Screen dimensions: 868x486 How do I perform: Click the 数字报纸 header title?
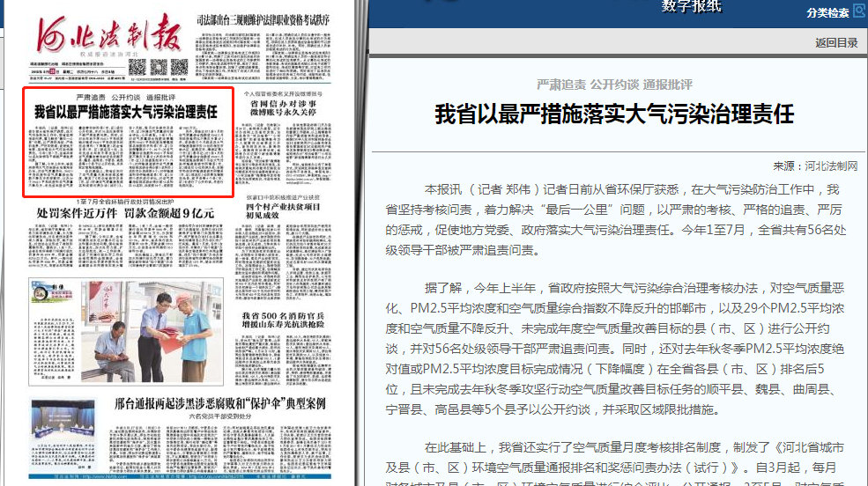coord(691,7)
